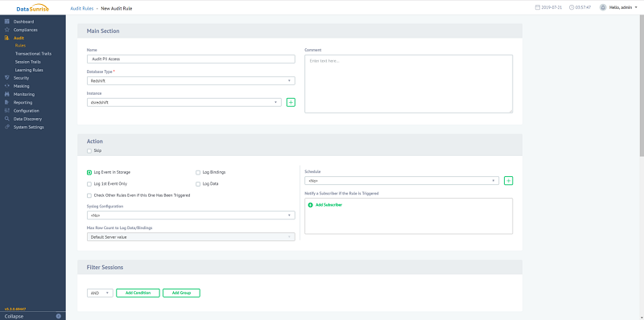Viewport: 644px width, 320px height.
Task: Click the Add Subscriber plus icon
Action: [x=311, y=205]
